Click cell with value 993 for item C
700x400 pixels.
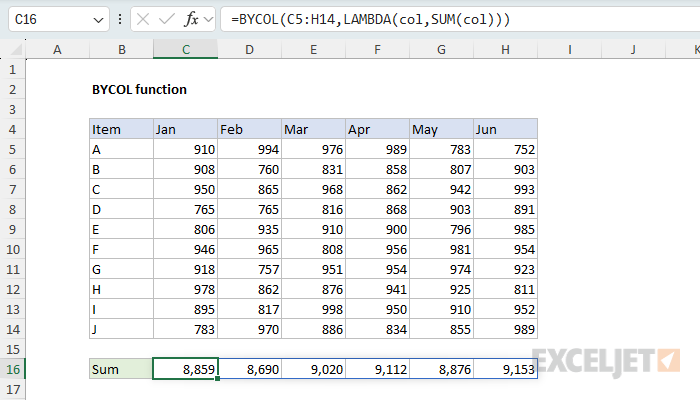pos(505,190)
